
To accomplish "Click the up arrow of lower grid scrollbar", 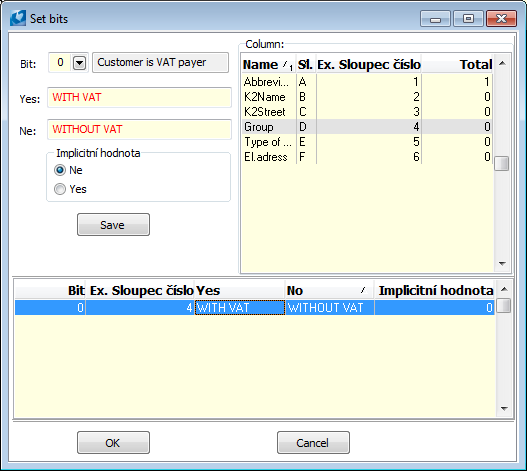I will tap(503, 289).
